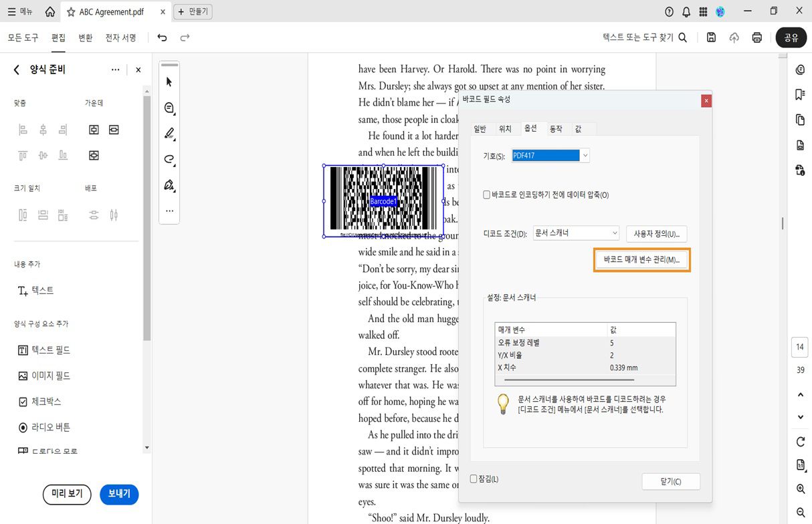Click the 바코드 매개 변수 관리 button
The height and width of the screenshot is (524, 812).
coord(641,259)
